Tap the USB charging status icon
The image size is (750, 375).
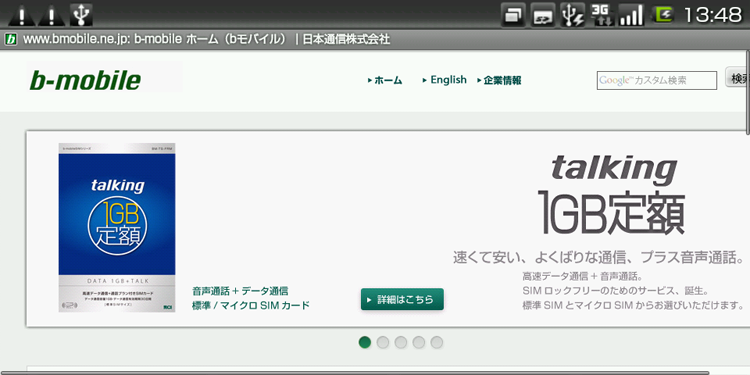pyautogui.click(x=573, y=15)
